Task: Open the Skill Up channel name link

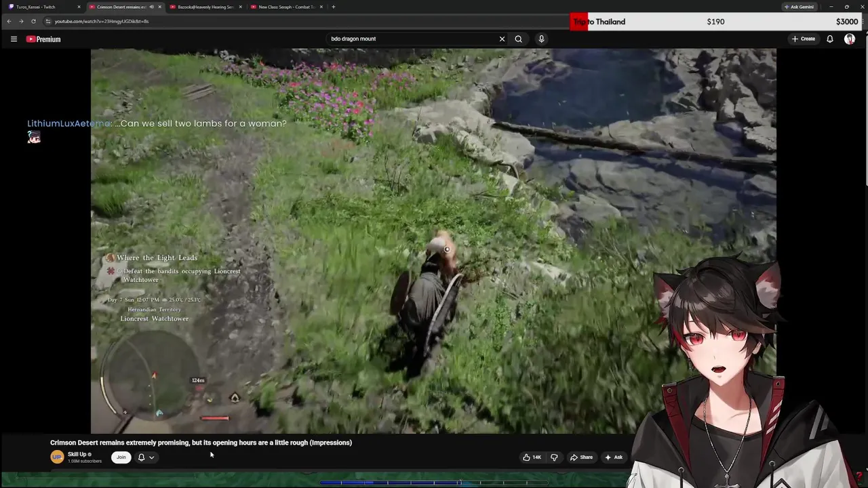Action: pos(77,454)
